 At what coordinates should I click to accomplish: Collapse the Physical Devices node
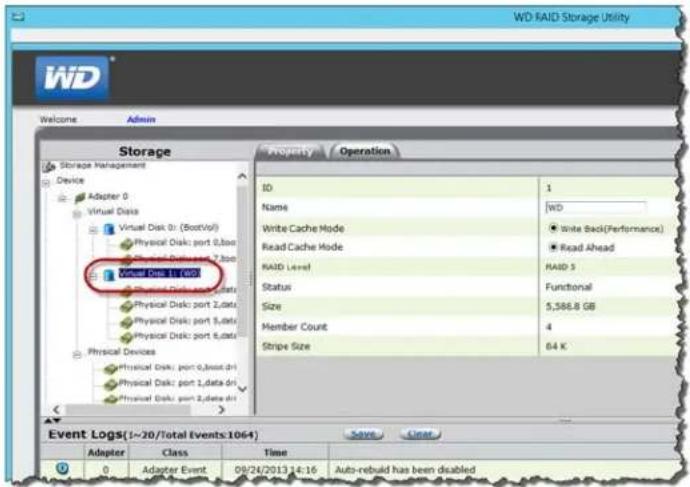(x=77, y=354)
